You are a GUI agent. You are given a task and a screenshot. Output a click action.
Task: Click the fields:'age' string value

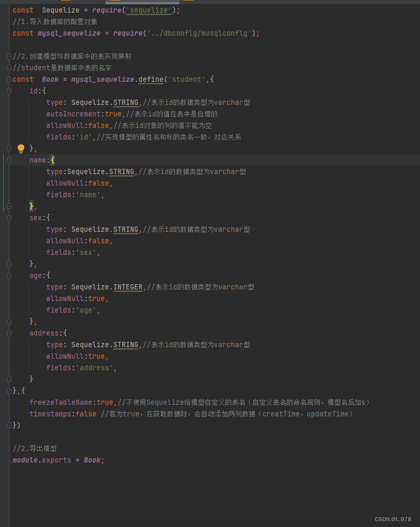85,310
